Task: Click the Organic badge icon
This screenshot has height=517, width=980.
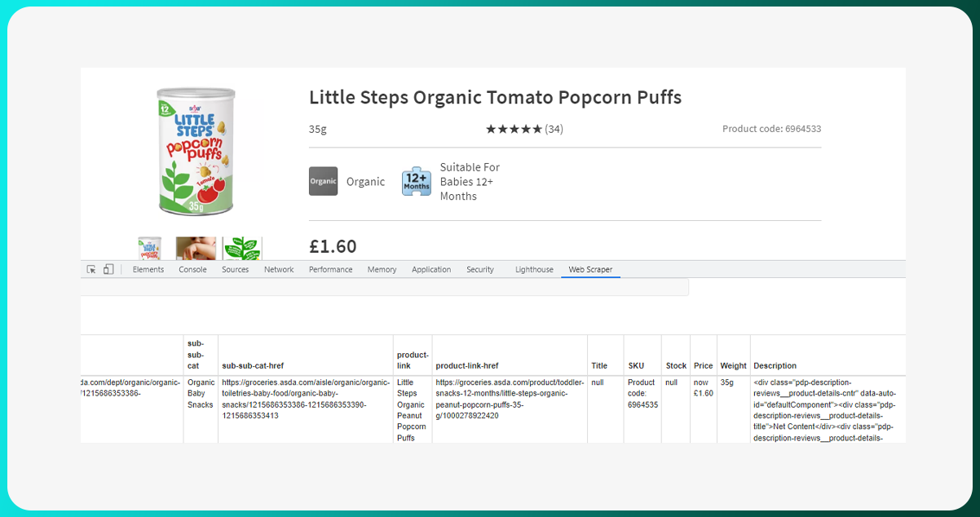Action: 323,181
